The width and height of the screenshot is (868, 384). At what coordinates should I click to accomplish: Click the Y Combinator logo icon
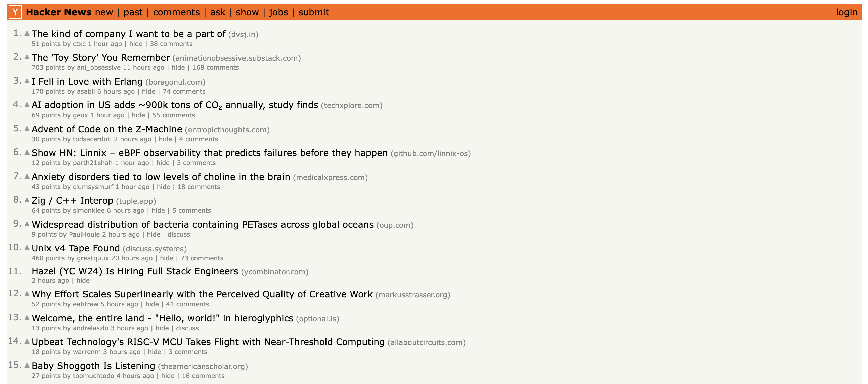[15, 12]
